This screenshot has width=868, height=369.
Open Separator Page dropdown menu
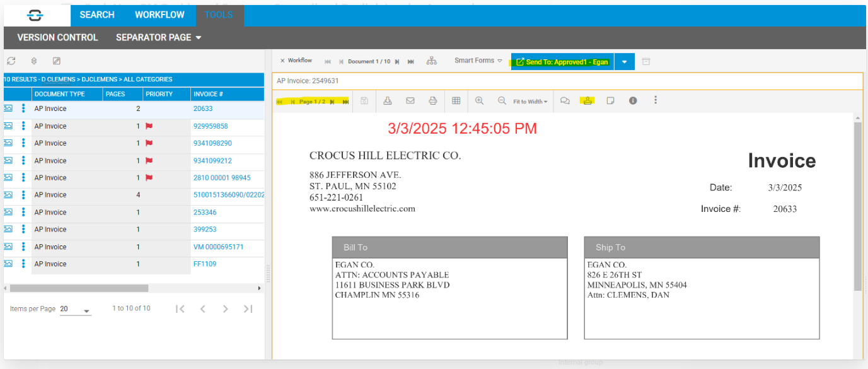point(158,38)
